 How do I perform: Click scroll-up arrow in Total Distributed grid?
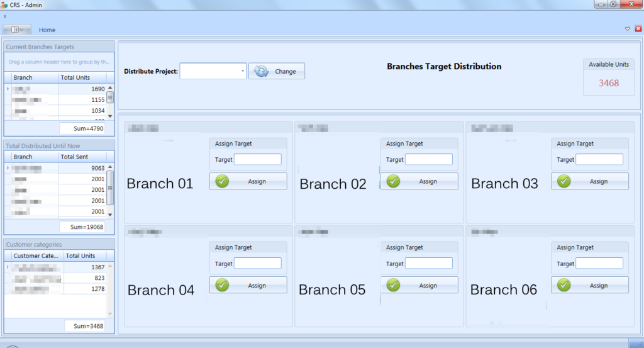point(110,167)
